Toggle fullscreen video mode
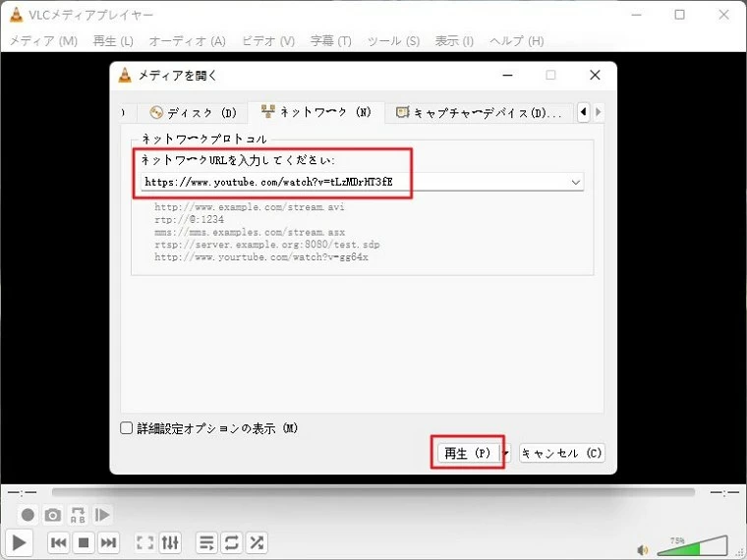 144,542
